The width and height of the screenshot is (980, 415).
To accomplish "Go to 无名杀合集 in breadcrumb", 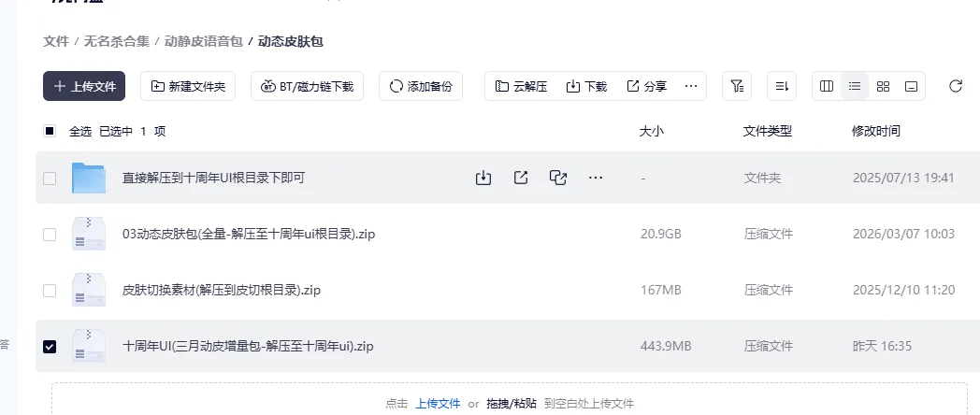I will tap(117, 41).
